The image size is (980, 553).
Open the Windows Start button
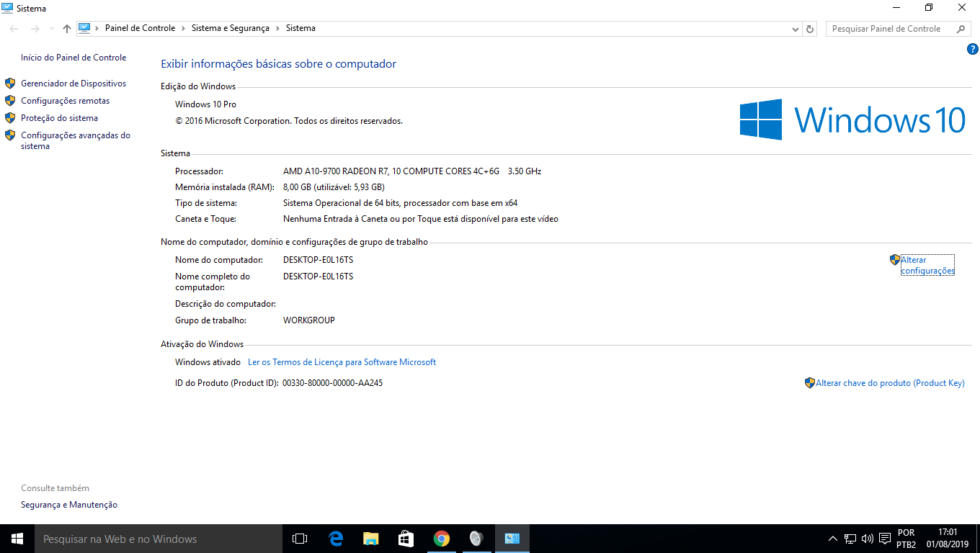(17, 539)
